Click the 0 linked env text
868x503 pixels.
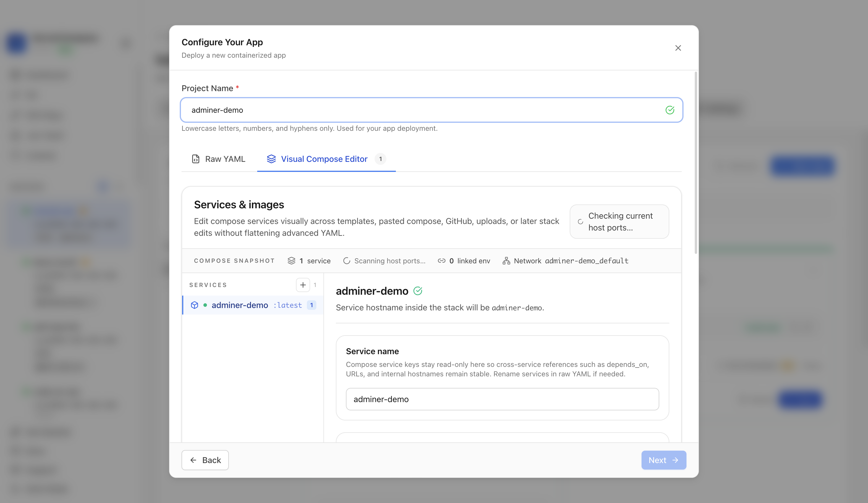(469, 261)
